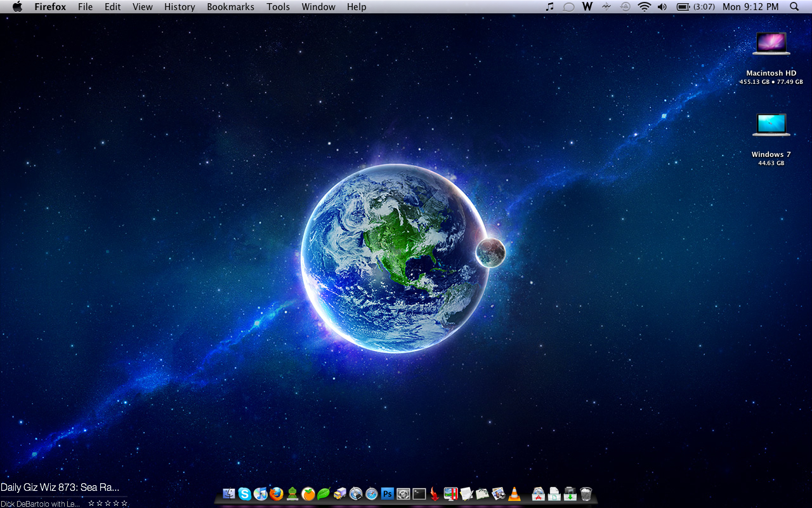Open the Edit menu
This screenshot has height=508, width=812.
pos(113,7)
